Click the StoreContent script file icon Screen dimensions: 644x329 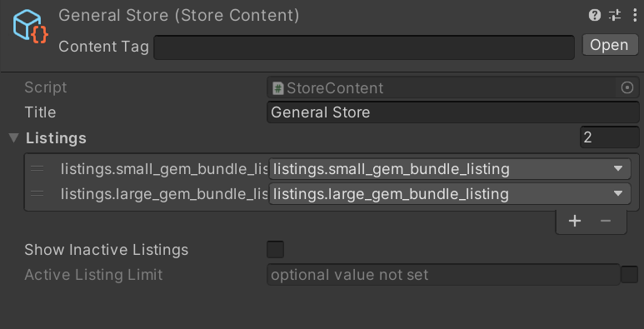tap(278, 88)
